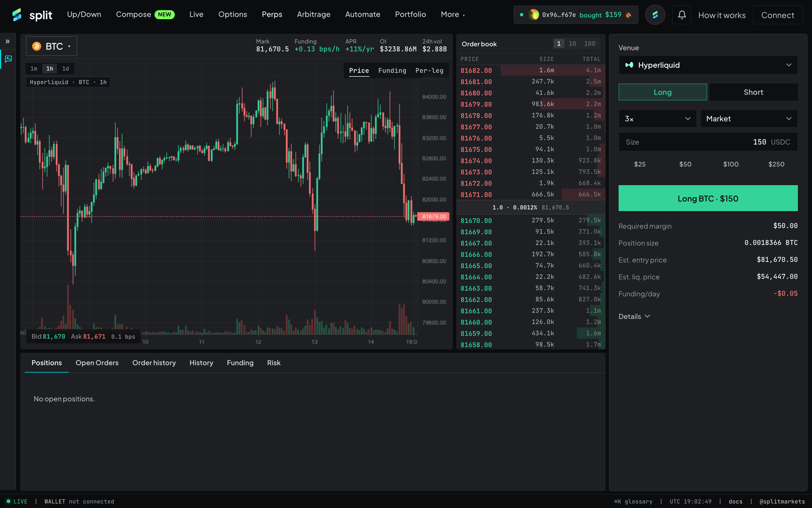Viewport: 812px width, 508px height.
Task: Click the trader avatar in activity ticker
Action: tap(533, 15)
